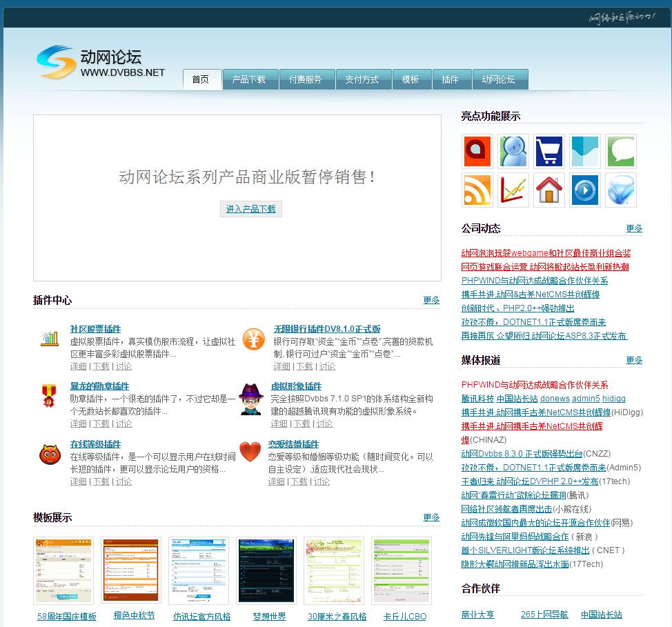
Task: Click the green chat bubble feature icon
Action: coord(621,151)
